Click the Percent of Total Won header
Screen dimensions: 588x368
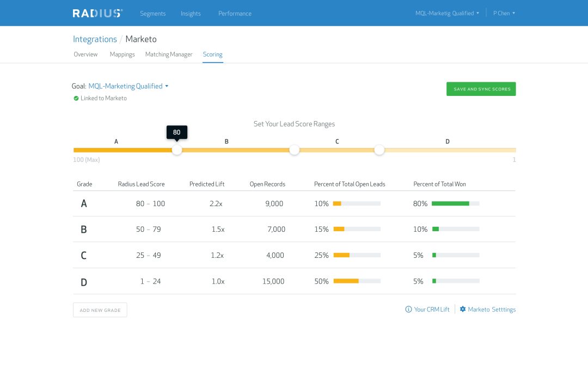click(439, 184)
